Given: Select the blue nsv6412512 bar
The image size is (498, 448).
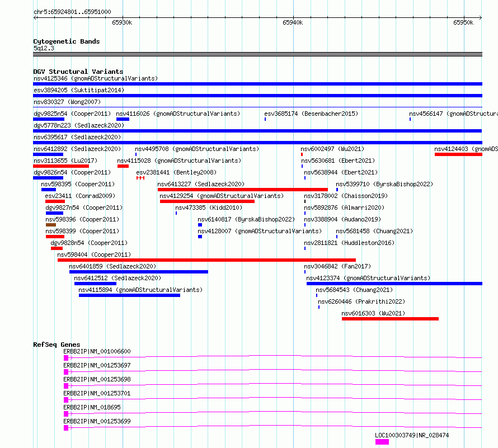Looking at the screenshot, I should (95, 284).
